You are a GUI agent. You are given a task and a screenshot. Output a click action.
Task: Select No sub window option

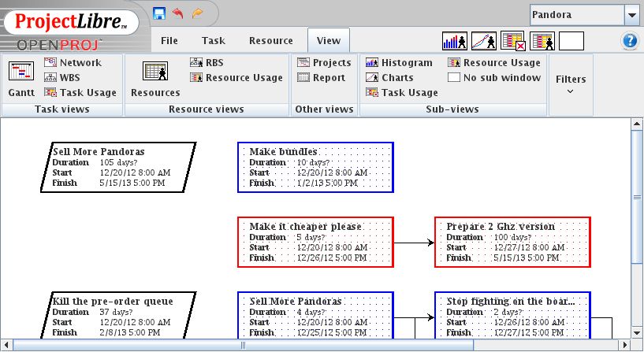[494, 77]
